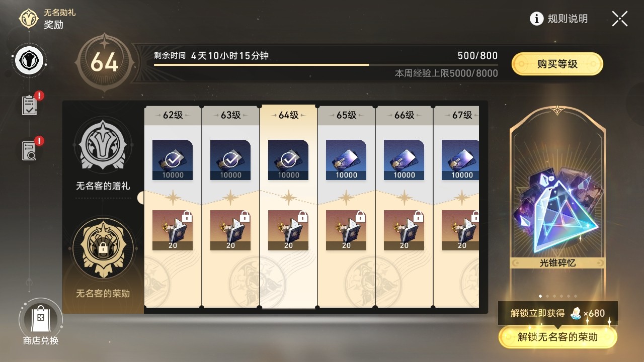Open the magnifier document icon in the sidebar
The image size is (644, 362).
pos(29,150)
